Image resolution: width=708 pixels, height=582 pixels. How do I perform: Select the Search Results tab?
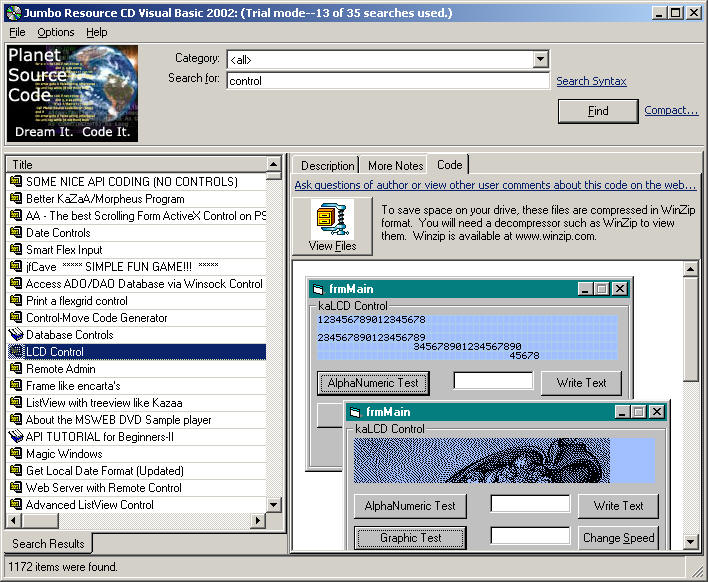point(48,544)
